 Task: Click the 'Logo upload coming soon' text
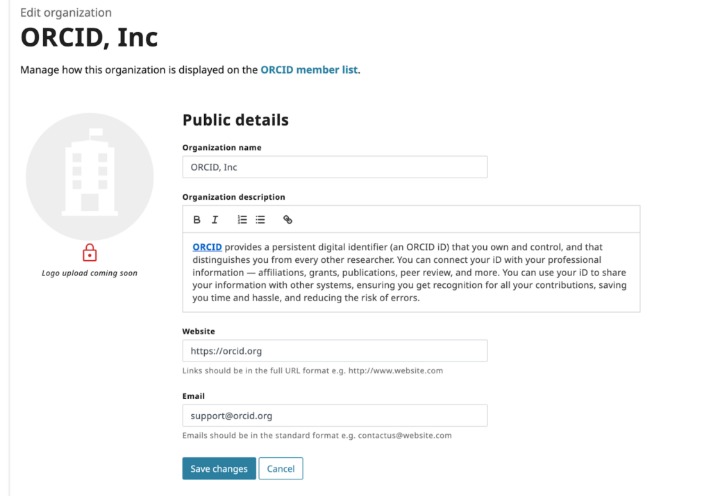pos(90,273)
